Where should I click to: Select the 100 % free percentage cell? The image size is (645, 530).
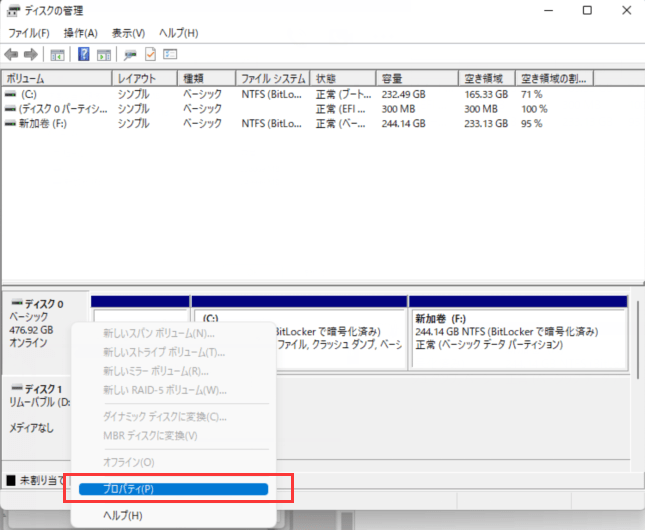(x=534, y=109)
